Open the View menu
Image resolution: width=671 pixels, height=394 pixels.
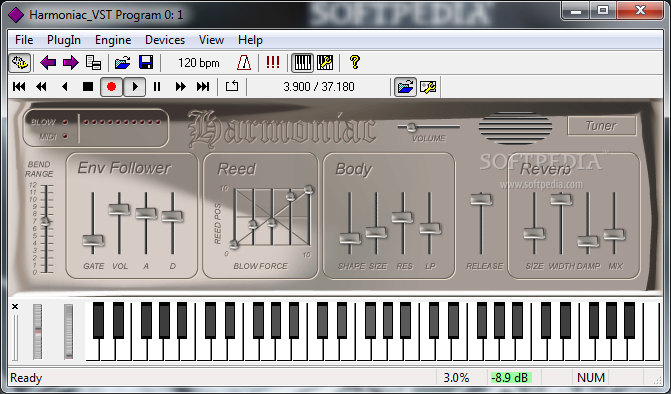(x=211, y=40)
